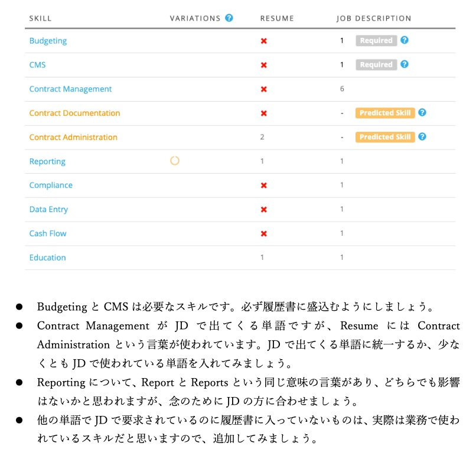The width and height of the screenshot is (476, 465).
Task: Click the JOB DESCRIPTION column header
Action: coord(374,18)
